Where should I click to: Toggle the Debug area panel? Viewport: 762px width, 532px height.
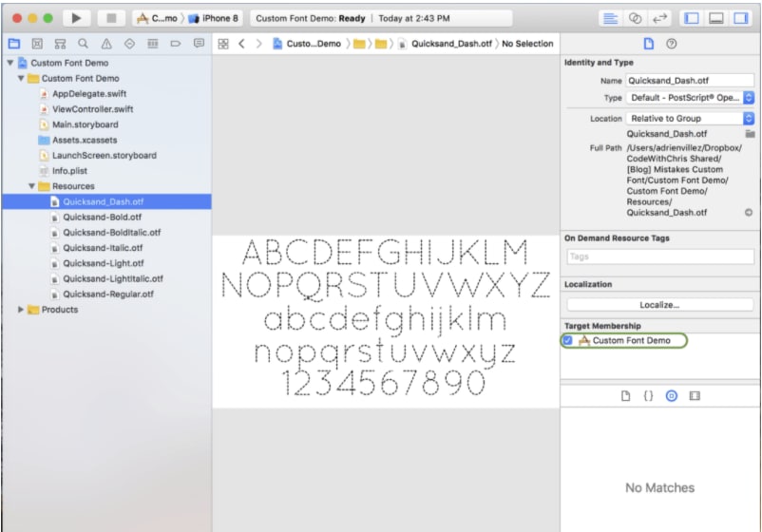pyautogui.click(x=715, y=18)
